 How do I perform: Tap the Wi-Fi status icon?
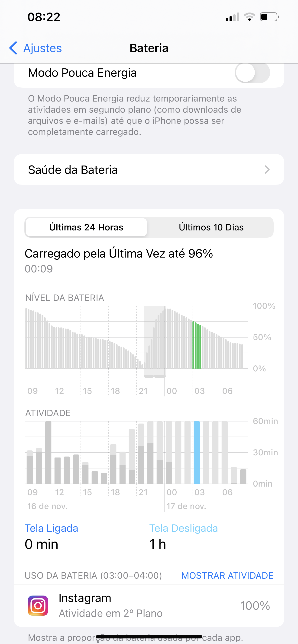pyautogui.click(x=249, y=17)
